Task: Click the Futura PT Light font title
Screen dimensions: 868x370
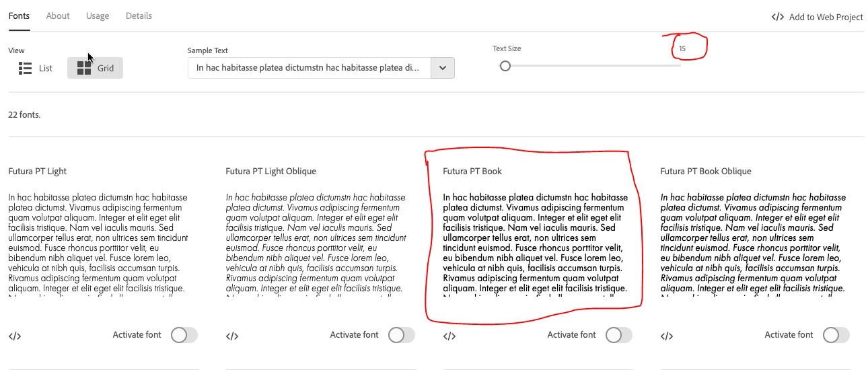Action: (x=38, y=171)
